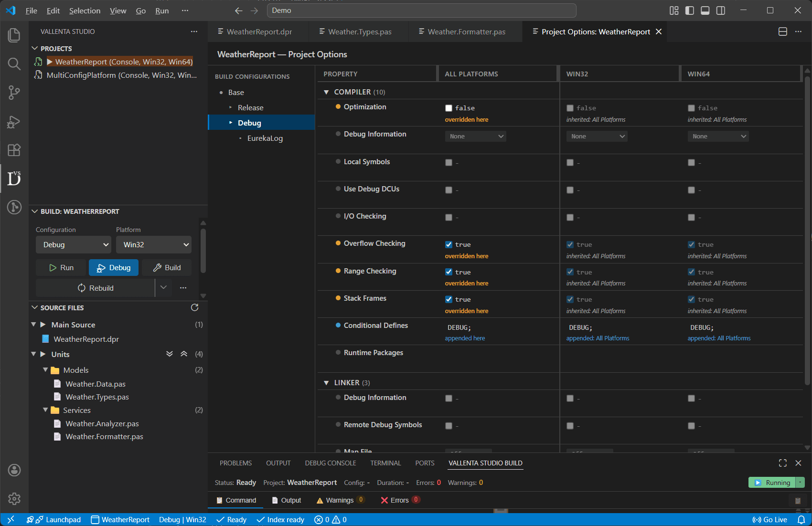Viewport: 812px width, 526px height.
Task: Click the build panel vertical scrollbar
Action: click(203, 251)
